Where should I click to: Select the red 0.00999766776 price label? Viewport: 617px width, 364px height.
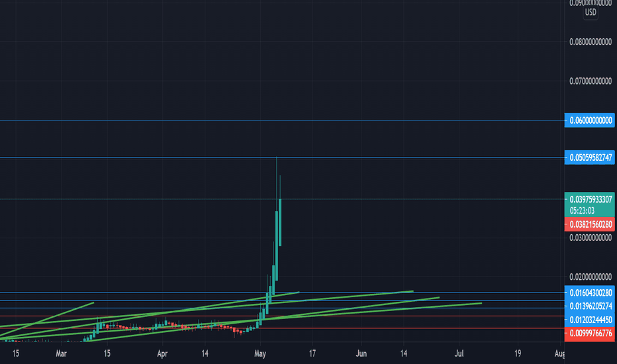pyautogui.click(x=589, y=334)
